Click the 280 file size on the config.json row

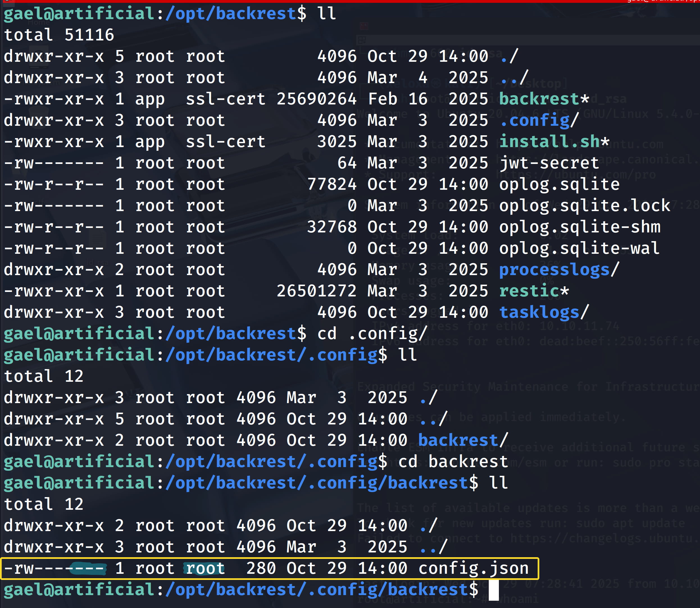(261, 568)
